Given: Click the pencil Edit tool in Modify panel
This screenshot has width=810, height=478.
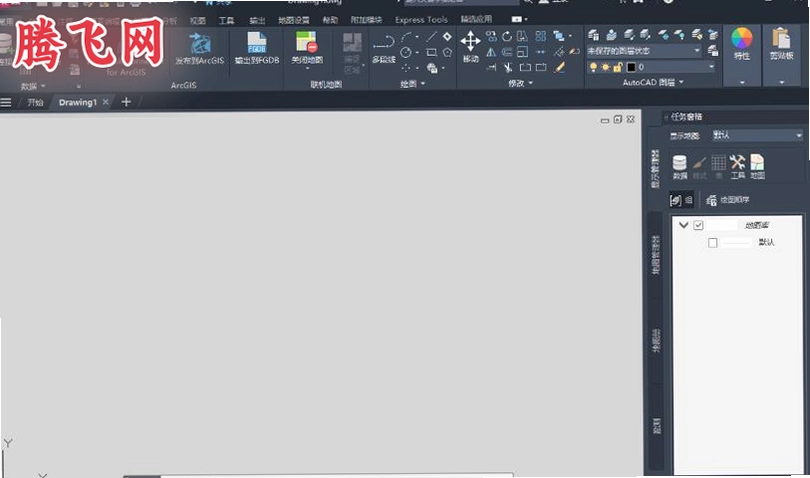Looking at the screenshot, I should [x=559, y=67].
